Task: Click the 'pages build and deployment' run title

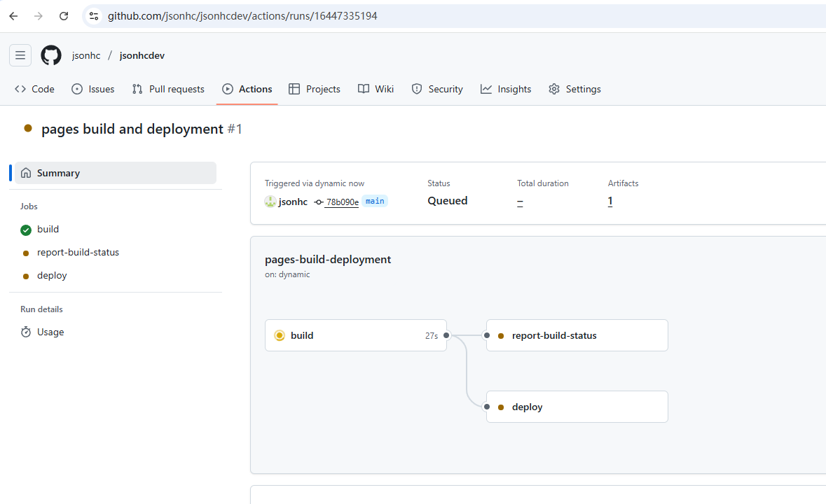Action: 132,129
